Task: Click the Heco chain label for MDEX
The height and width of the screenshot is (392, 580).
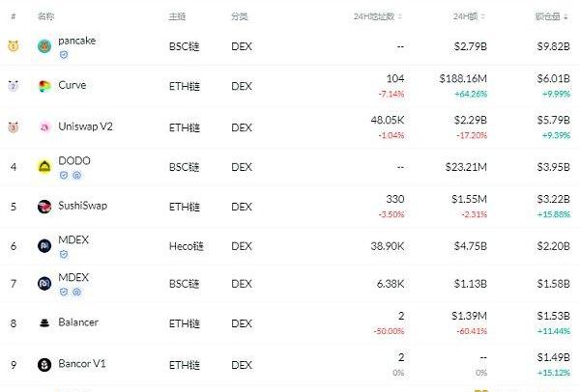Action: (186, 246)
